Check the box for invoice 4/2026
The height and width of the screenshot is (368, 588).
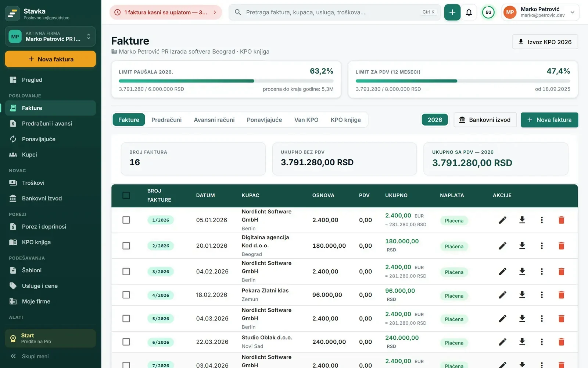(x=126, y=295)
